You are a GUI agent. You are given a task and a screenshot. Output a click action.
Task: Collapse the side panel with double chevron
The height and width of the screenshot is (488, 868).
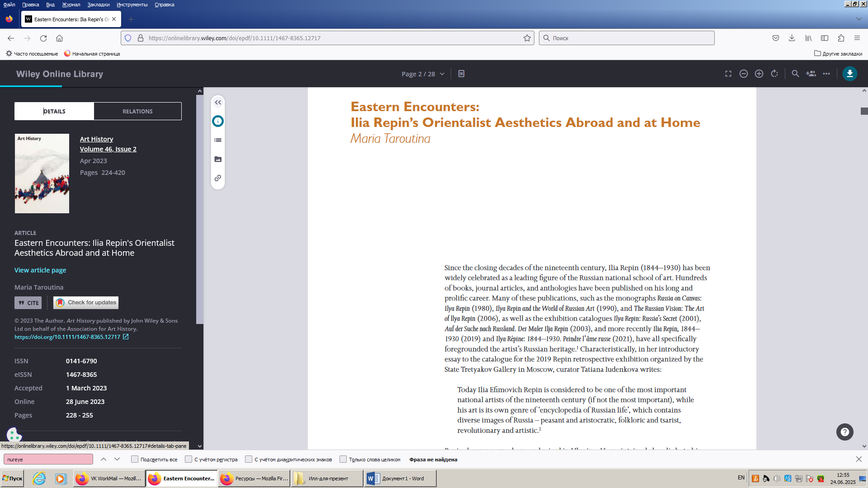[218, 103]
